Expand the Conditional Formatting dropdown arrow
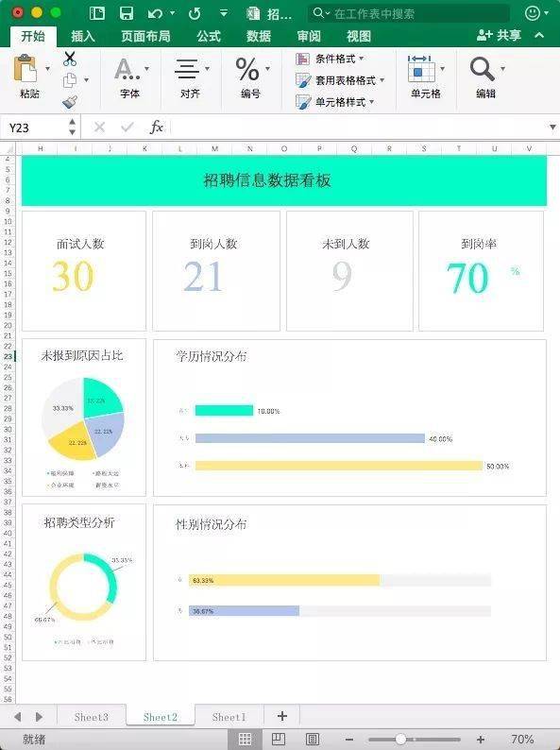This screenshot has height=750, width=560. (362, 59)
